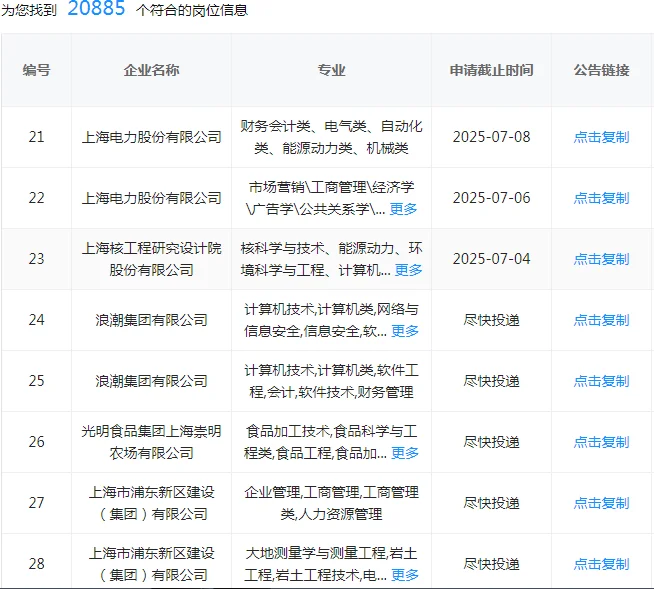Copy announcement link for row 22
This screenshot has height=589, width=654.
(x=601, y=198)
